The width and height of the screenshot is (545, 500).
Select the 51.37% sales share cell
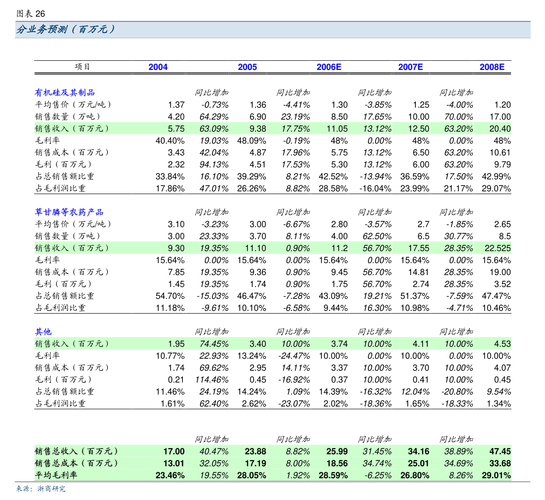pos(415,296)
